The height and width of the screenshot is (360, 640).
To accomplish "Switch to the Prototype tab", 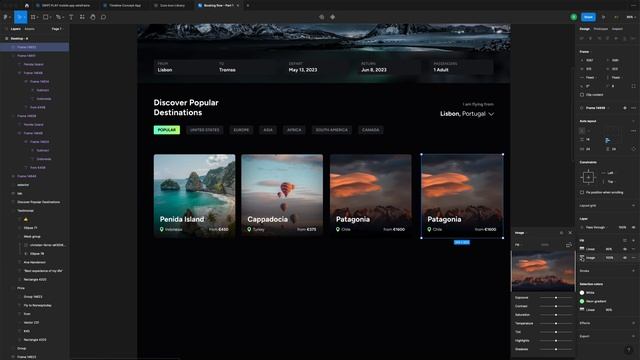I will (600, 29).
